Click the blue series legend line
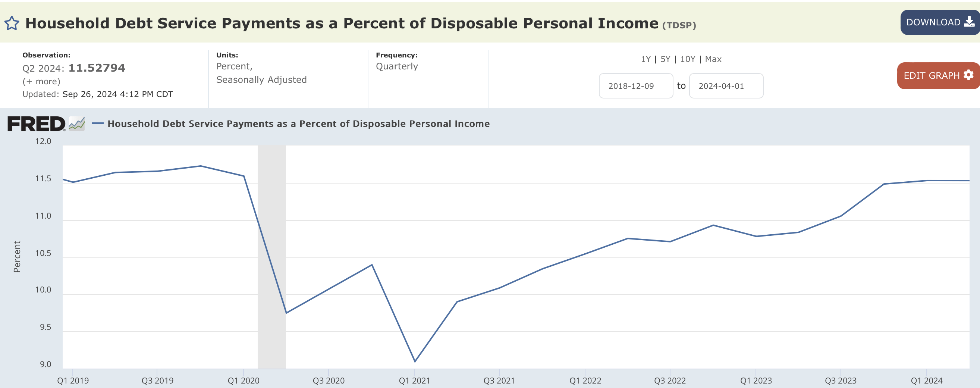 pyautogui.click(x=98, y=123)
